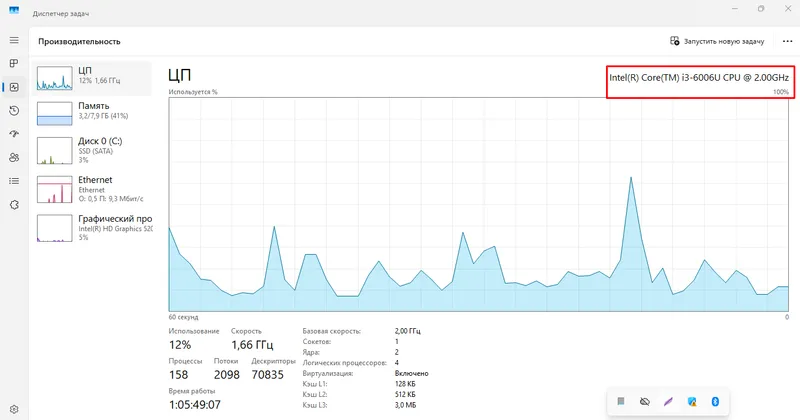800x420 pixels.
Task: Click the 12% value under Использование
Action: tap(180, 345)
